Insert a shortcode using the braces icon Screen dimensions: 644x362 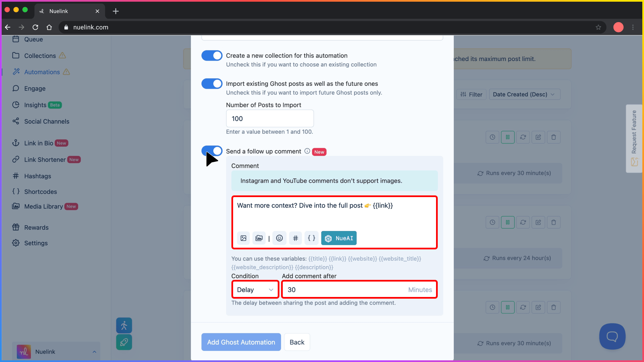click(312, 238)
